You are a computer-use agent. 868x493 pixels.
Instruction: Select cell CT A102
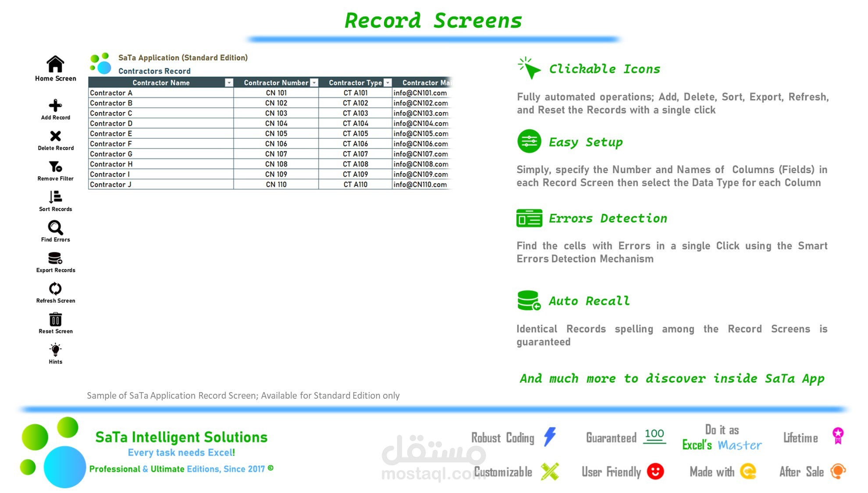coord(356,103)
